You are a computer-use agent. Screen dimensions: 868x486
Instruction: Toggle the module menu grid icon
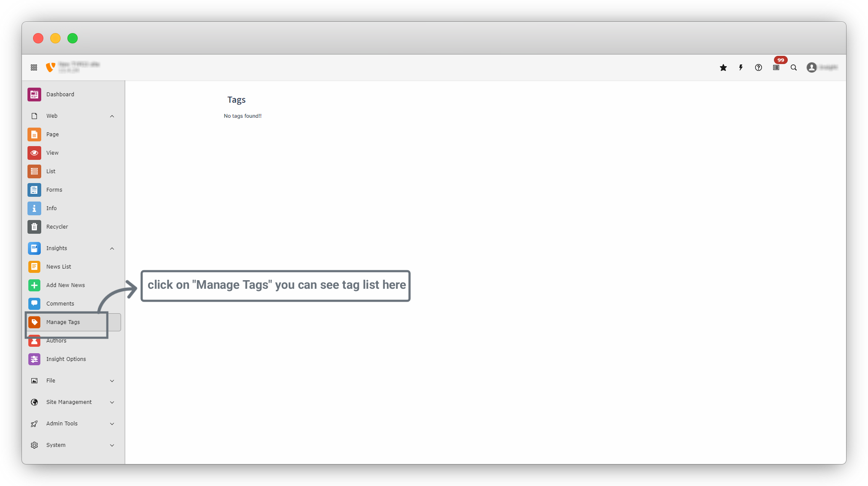[34, 67]
